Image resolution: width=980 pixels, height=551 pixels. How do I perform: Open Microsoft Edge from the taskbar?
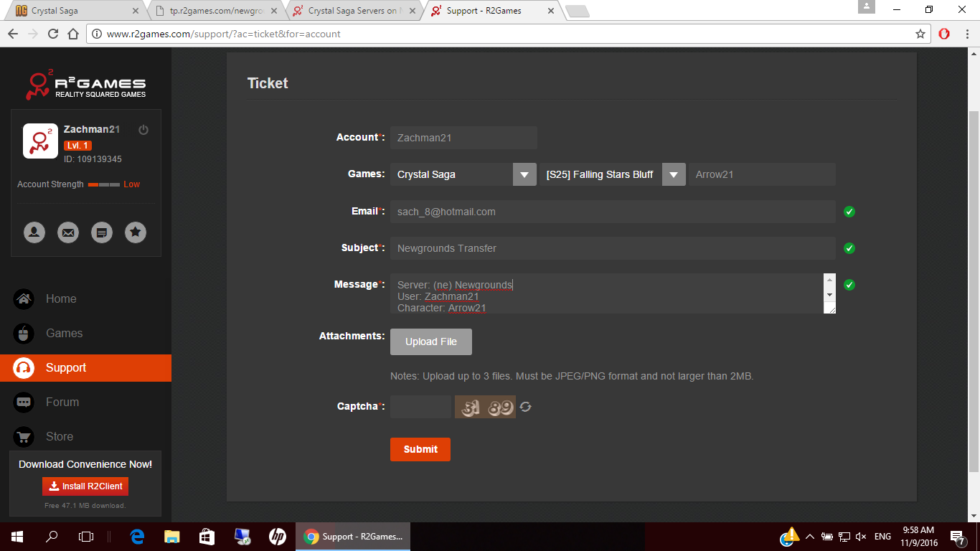pyautogui.click(x=137, y=537)
